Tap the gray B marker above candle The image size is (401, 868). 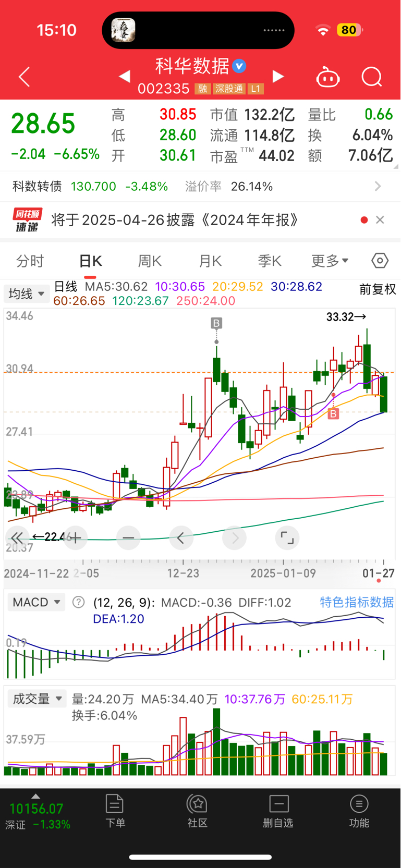click(216, 323)
